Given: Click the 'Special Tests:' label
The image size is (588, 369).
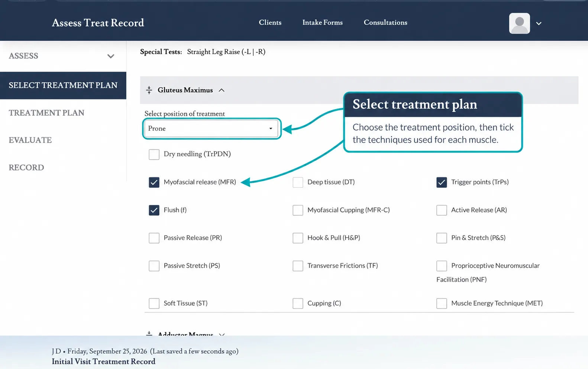Looking at the screenshot, I should pos(161,52).
